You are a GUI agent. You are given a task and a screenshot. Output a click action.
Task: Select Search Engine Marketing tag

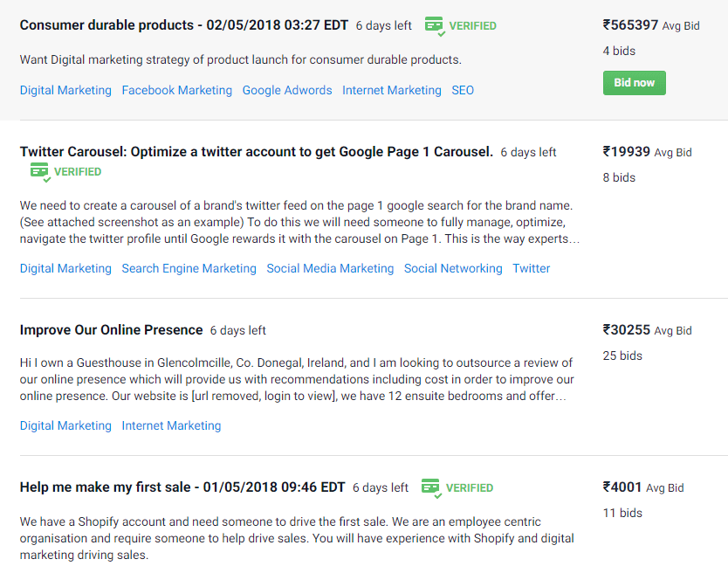click(189, 269)
